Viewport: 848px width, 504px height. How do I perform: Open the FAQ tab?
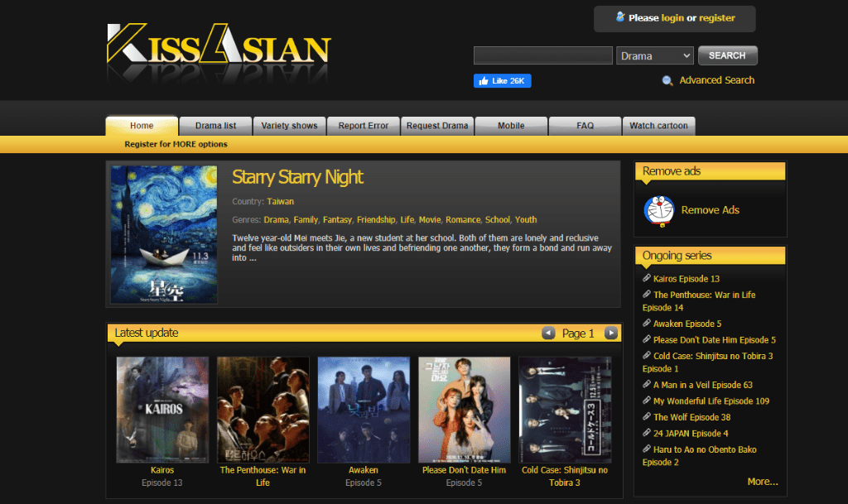click(585, 126)
